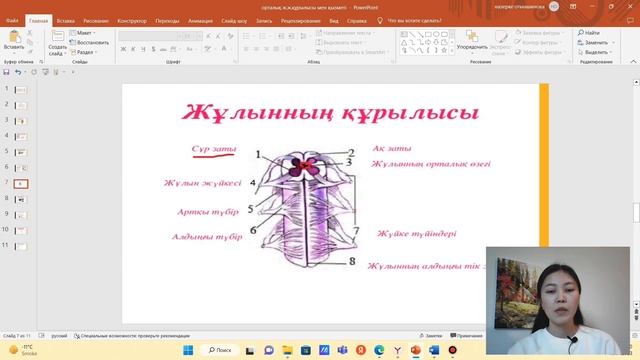The width and height of the screenshot is (640, 360).
Task: Open the Section (Раздел) dropdown
Action: click(x=84, y=52)
